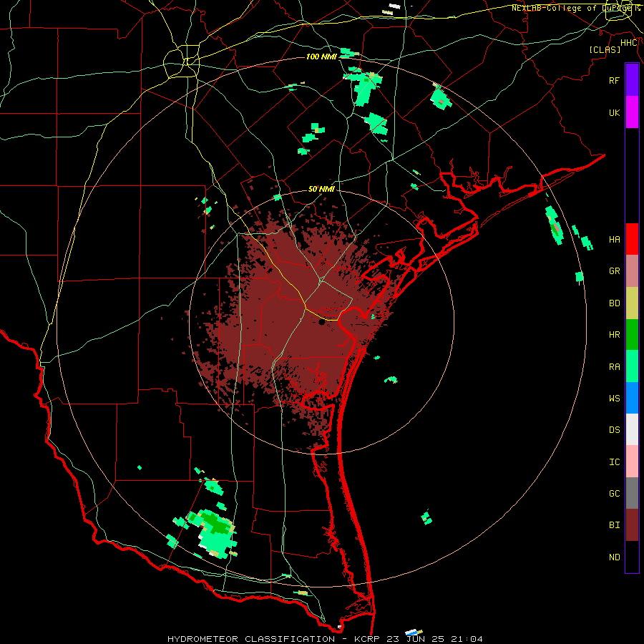Click the white DS legend swatch
This screenshot has width=644, height=644.
(x=632, y=429)
